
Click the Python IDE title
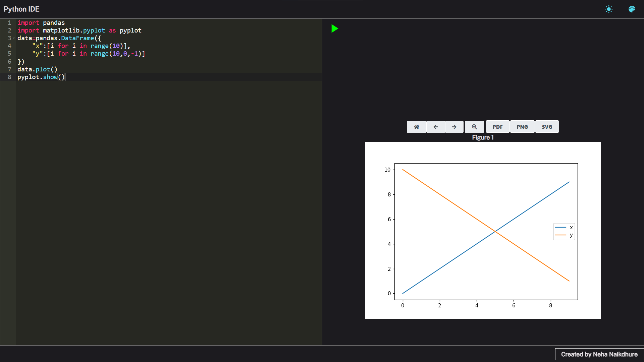tap(21, 9)
